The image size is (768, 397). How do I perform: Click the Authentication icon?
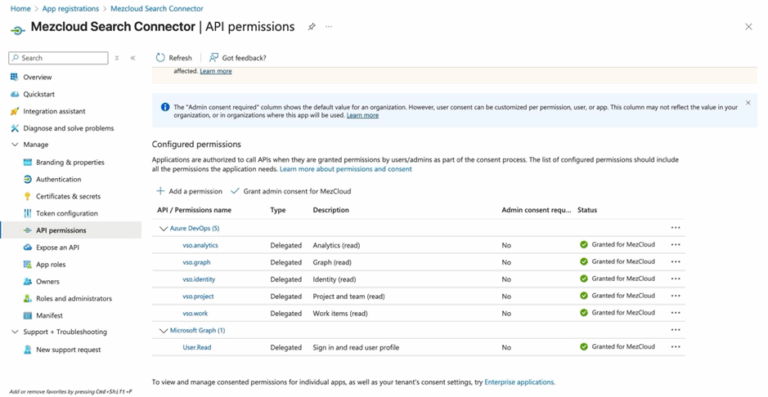27,179
